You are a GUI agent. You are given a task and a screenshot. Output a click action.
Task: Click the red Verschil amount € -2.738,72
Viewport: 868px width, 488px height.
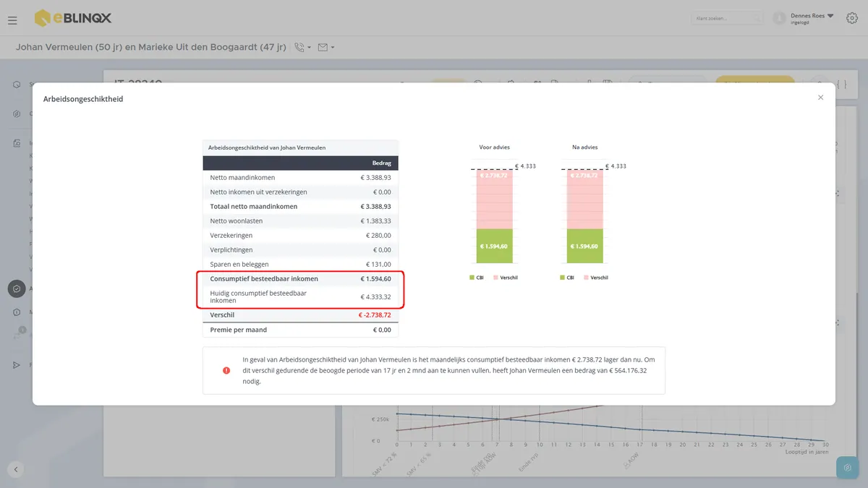375,315
